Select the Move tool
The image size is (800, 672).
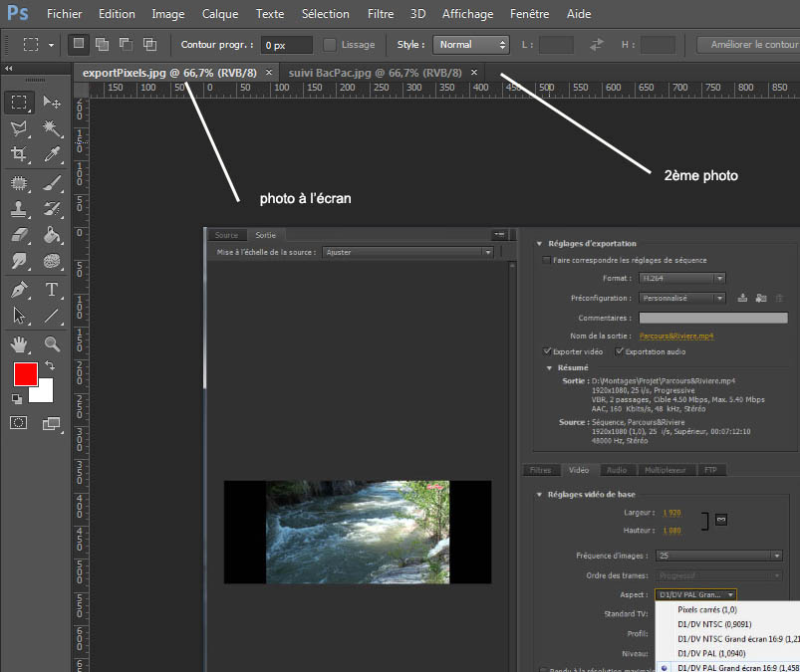52,103
